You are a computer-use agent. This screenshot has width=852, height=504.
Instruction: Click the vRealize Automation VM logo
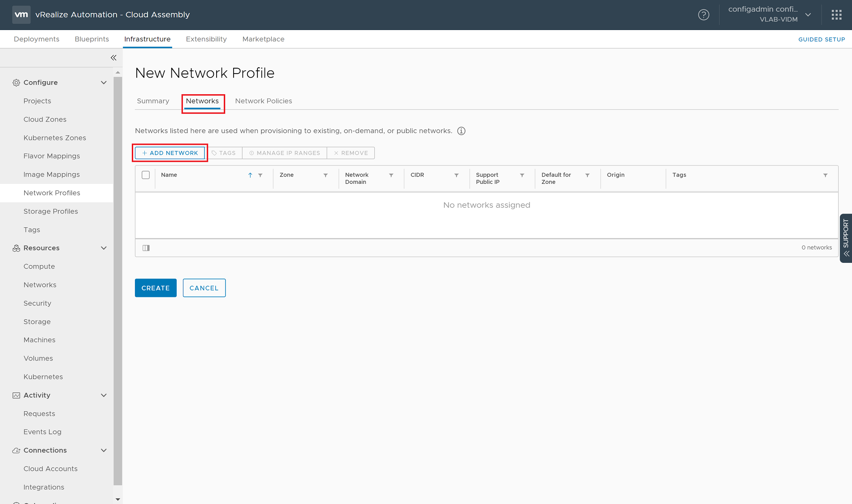click(21, 14)
